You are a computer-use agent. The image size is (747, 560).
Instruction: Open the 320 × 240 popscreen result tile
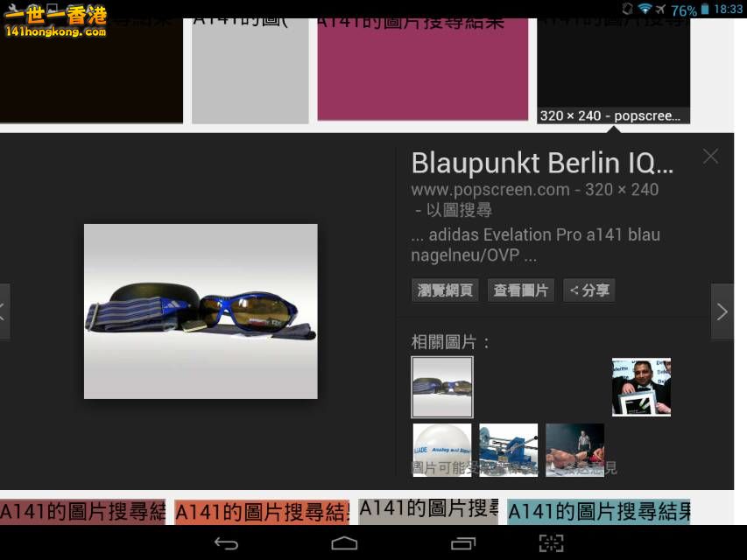point(614,71)
